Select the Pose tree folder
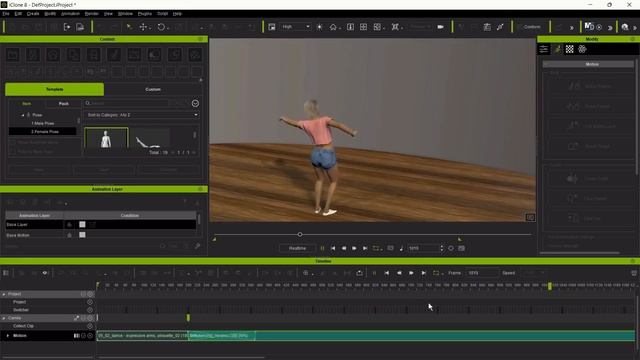The width and height of the screenshot is (640, 360). (37, 115)
